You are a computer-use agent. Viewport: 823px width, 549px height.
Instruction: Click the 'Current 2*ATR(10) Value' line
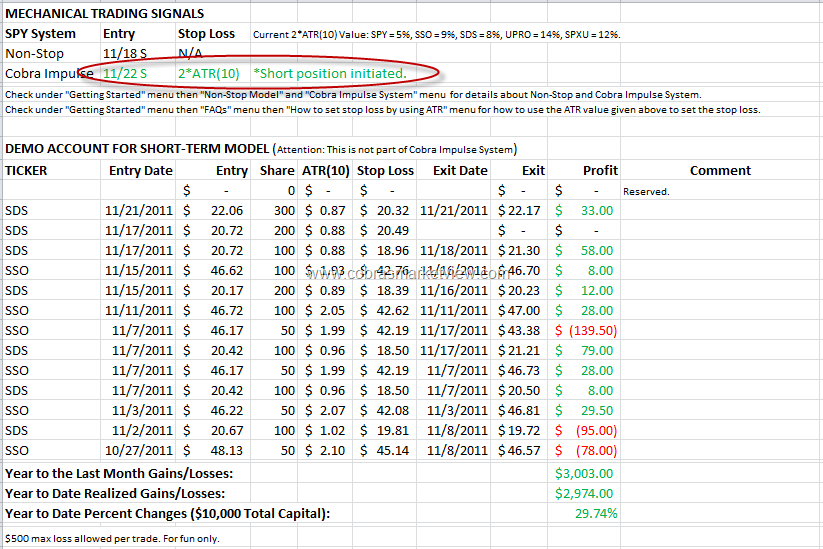click(x=437, y=35)
